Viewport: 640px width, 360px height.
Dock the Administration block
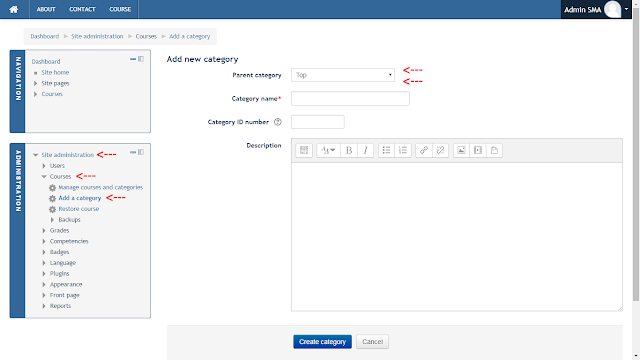click(x=141, y=152)
